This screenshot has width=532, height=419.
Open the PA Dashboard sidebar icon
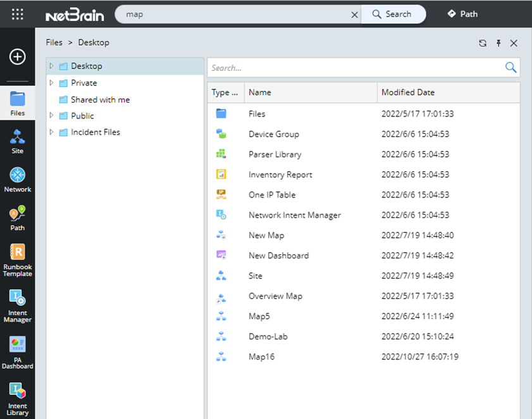tap(17, 353)
